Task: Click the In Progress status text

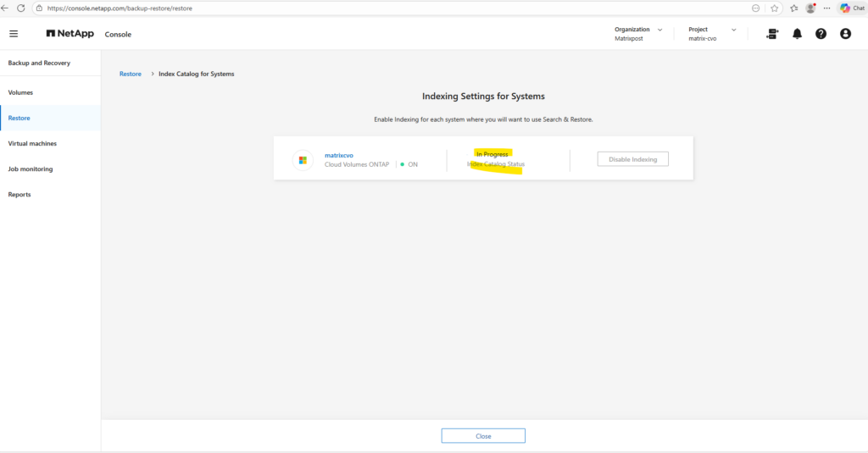Action: pos(492,154)
